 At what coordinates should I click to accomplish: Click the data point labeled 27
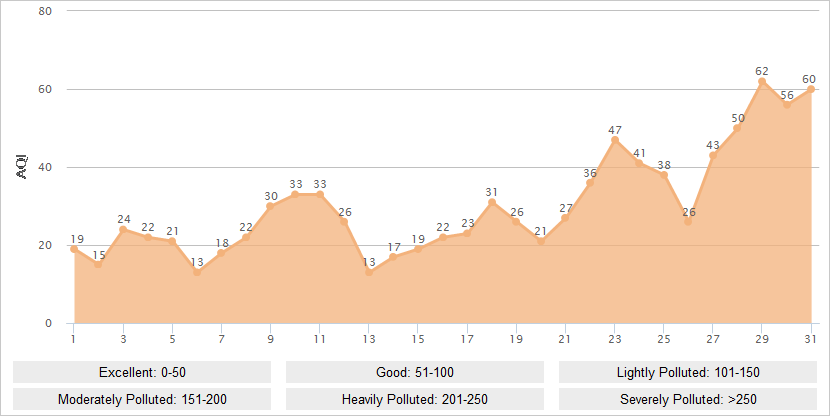[x=565, y=218]
